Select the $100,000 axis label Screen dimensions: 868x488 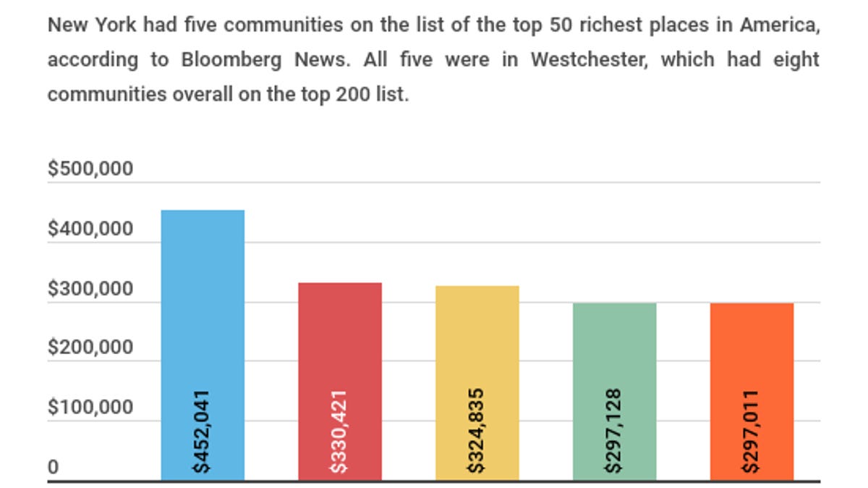tap(90, 408)
